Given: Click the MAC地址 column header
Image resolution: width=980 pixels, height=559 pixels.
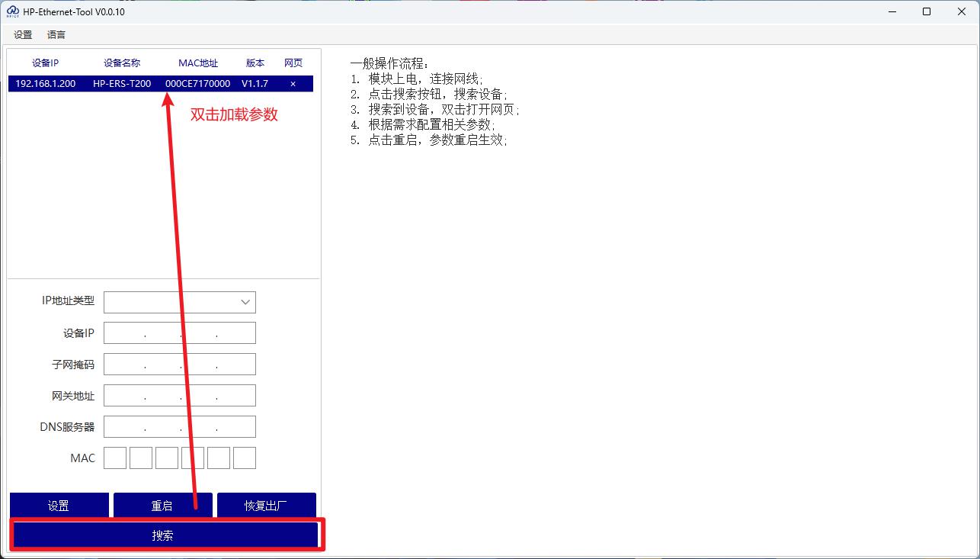Looking at the screenshot, I should (197, 63).
